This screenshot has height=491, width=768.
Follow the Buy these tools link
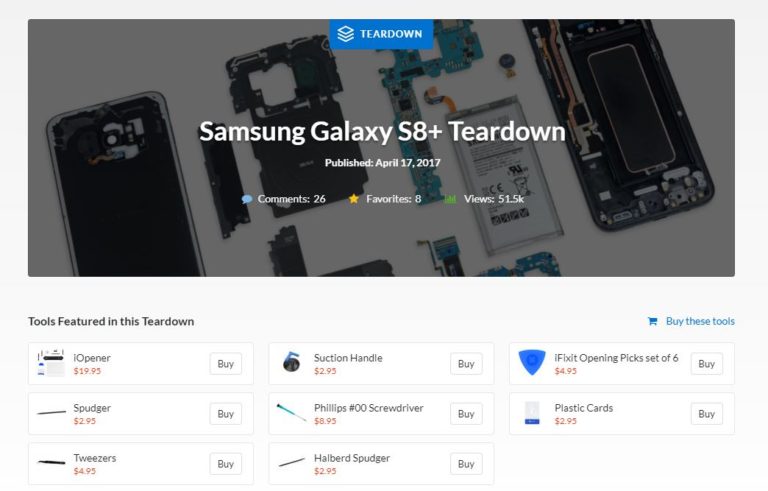point(700,321)
